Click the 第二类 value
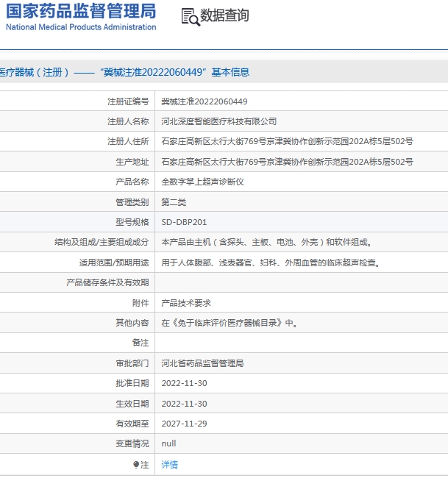The image size is (448, 478). [174, 202]
